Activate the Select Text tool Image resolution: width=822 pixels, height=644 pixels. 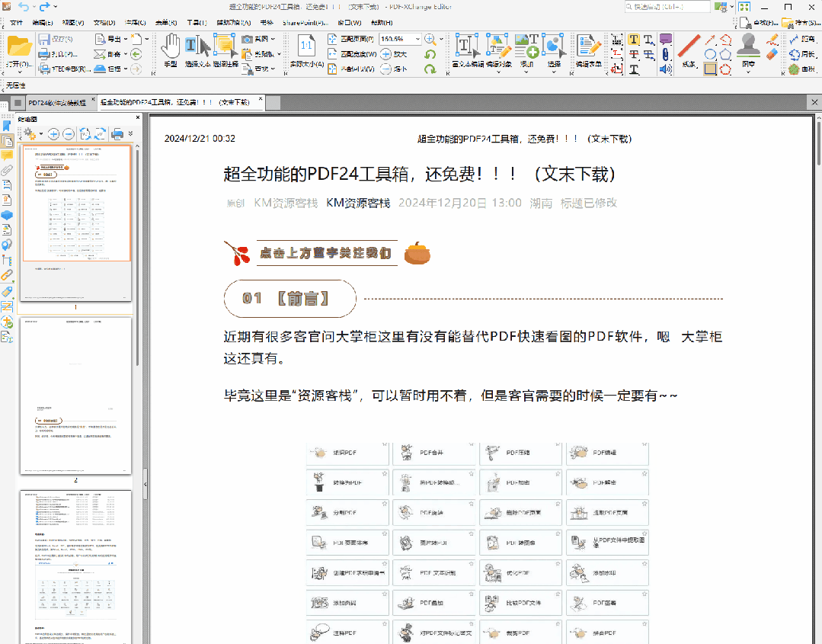pyautogui.click(x=197, y=51)
